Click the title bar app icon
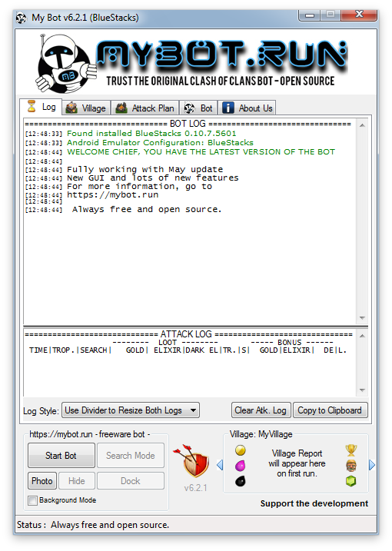The height and width of the screenshot is (551, 392). pos(21,18)
